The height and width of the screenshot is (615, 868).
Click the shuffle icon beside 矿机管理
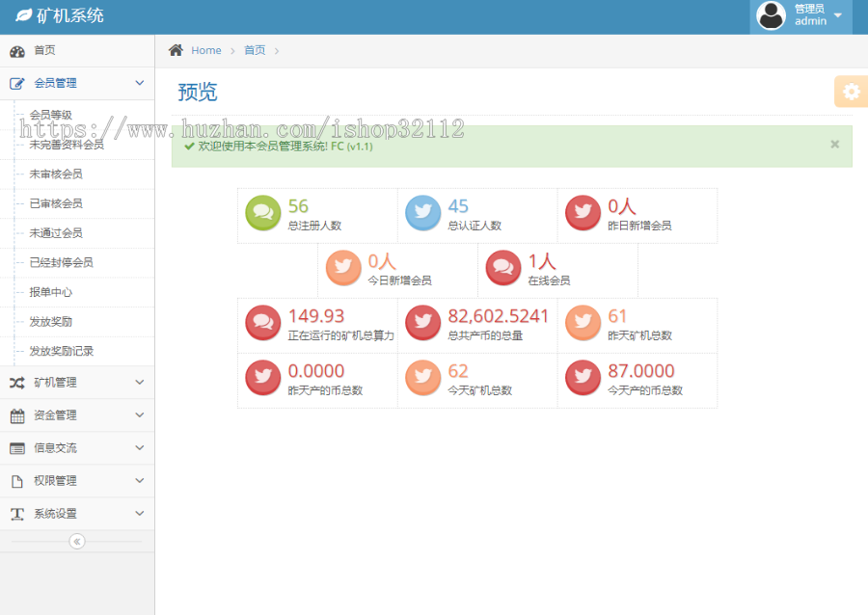tap(17, 383)
